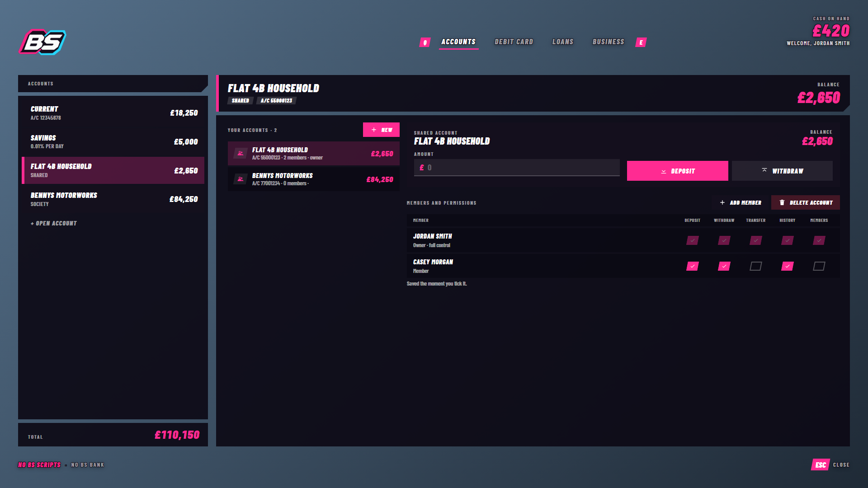Open the Loans tab
Image resolution: width=868 pixels, height=488 pixels.
[563, 42]
